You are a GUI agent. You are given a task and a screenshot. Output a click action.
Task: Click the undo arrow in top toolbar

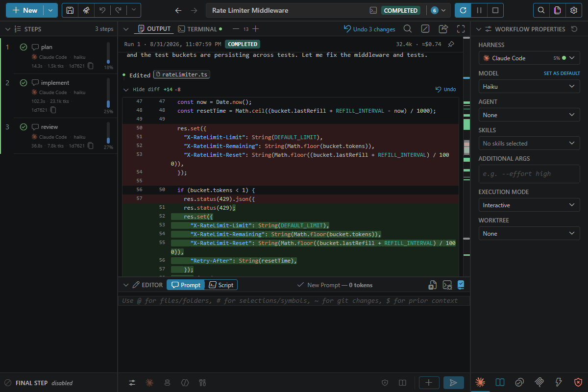102,10
